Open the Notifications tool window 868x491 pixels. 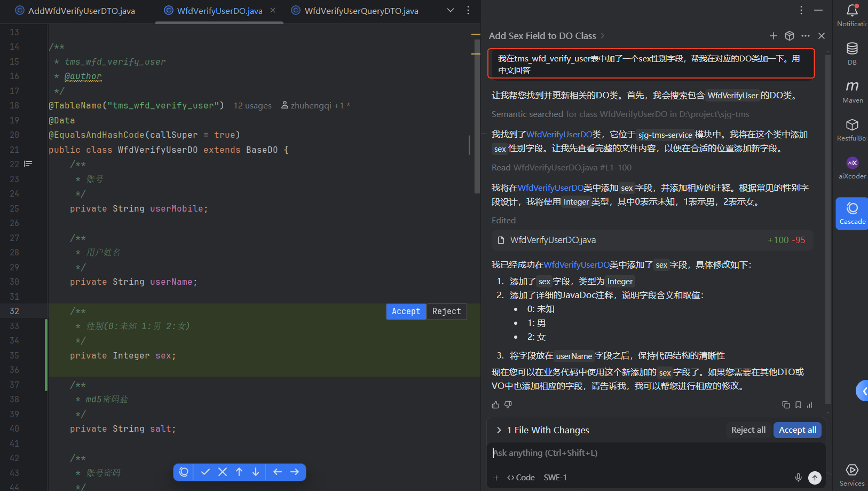tap(853, 15)
